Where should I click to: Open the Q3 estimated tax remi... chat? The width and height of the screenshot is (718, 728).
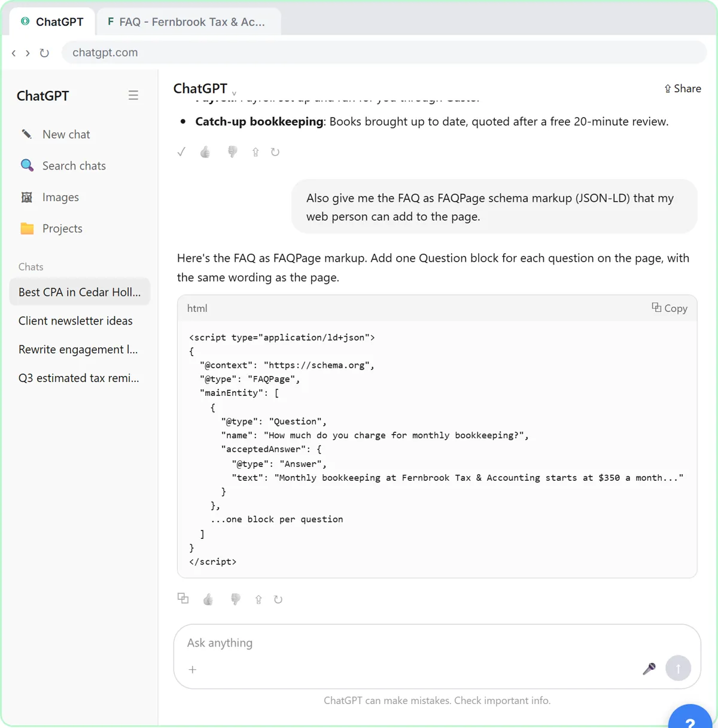(x=80, y=378)
